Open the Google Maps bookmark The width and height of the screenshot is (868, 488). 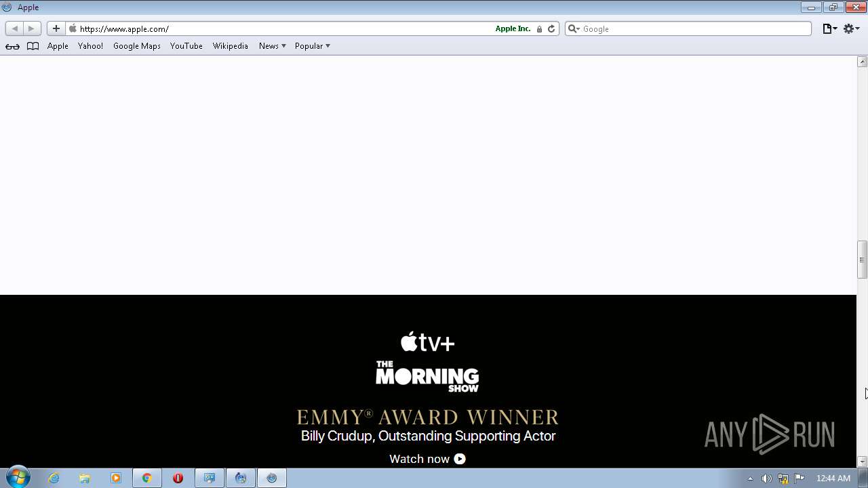(137, 46)
